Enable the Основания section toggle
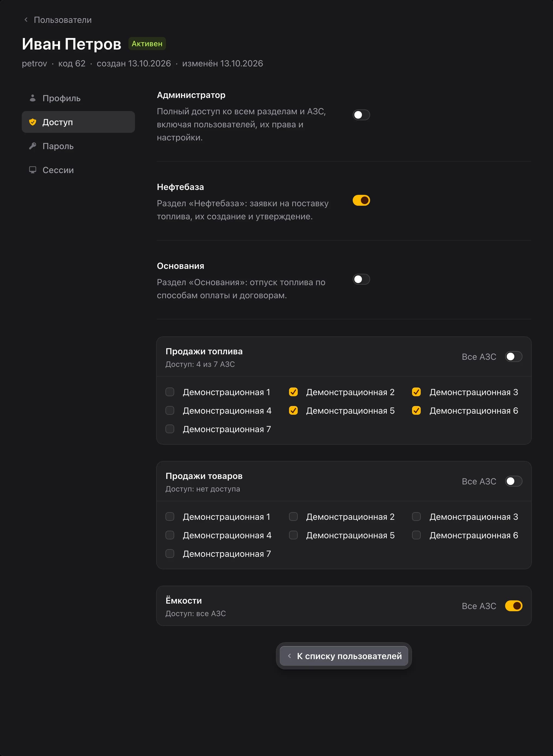The image size is (553, 756). (361, 279)
